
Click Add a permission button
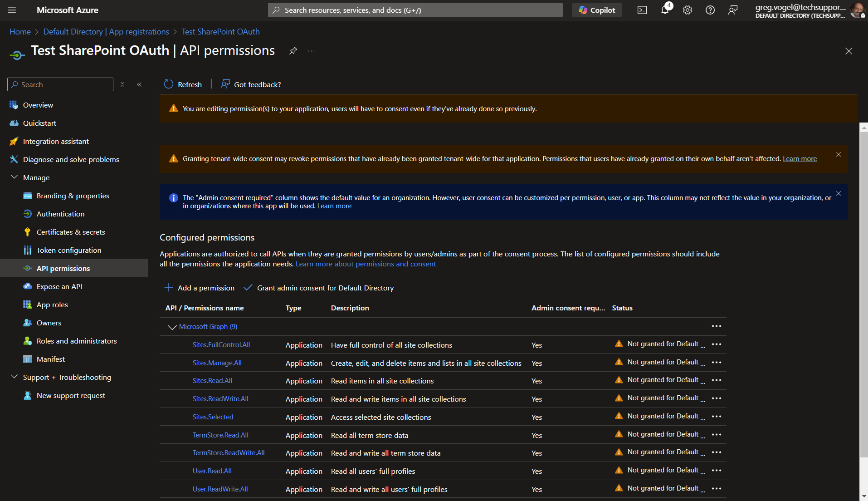pyautogui.click(x=200, y=288)
